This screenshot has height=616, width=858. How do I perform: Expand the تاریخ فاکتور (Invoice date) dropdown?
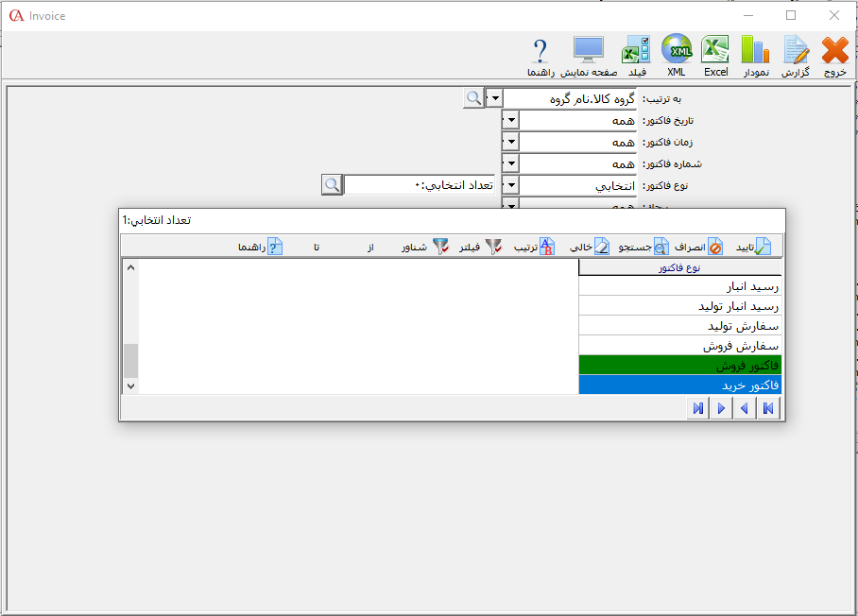[510, 120]
